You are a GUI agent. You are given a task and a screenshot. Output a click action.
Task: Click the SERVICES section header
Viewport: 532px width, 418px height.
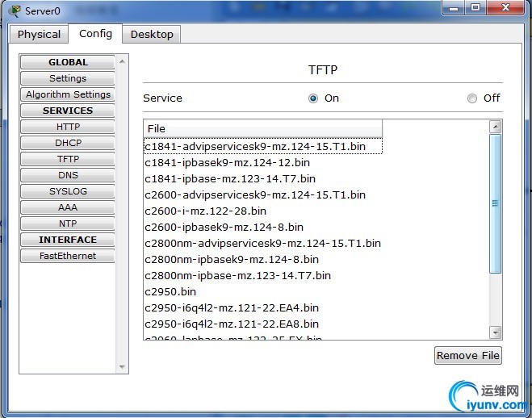tap(68, 111)
